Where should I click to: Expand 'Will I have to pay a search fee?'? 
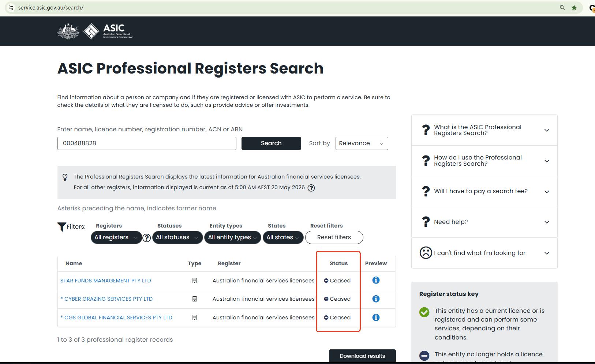[x=484, y=191]
